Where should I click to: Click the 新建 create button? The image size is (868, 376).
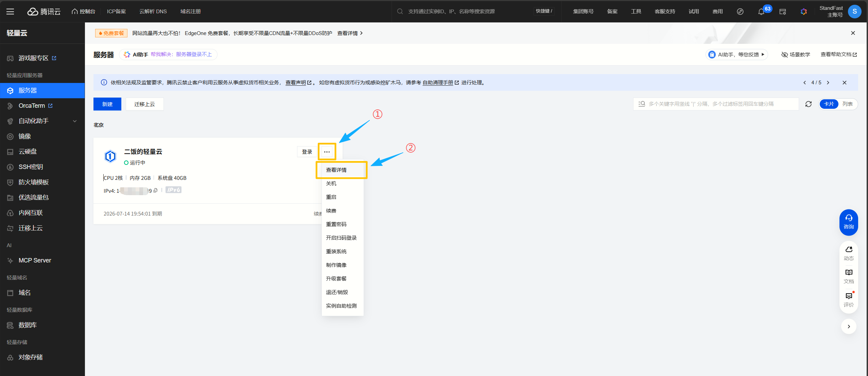(107, 104)
